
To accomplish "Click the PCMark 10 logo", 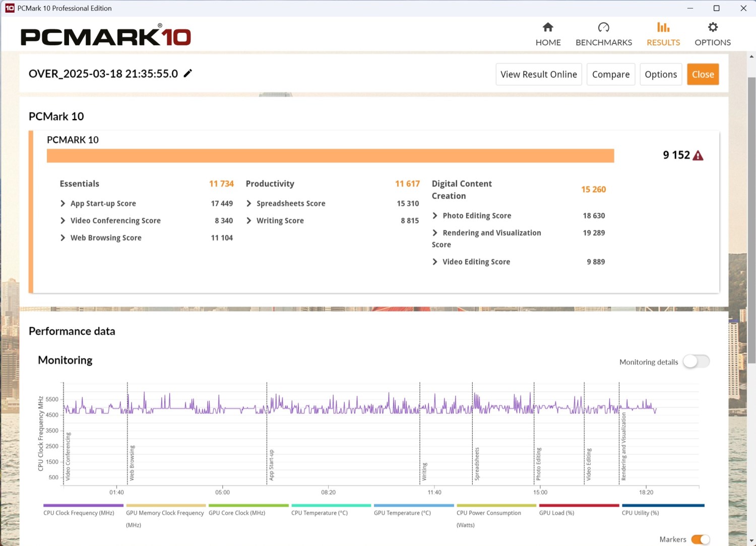I will pyautogui.click(x=105, y=36).
